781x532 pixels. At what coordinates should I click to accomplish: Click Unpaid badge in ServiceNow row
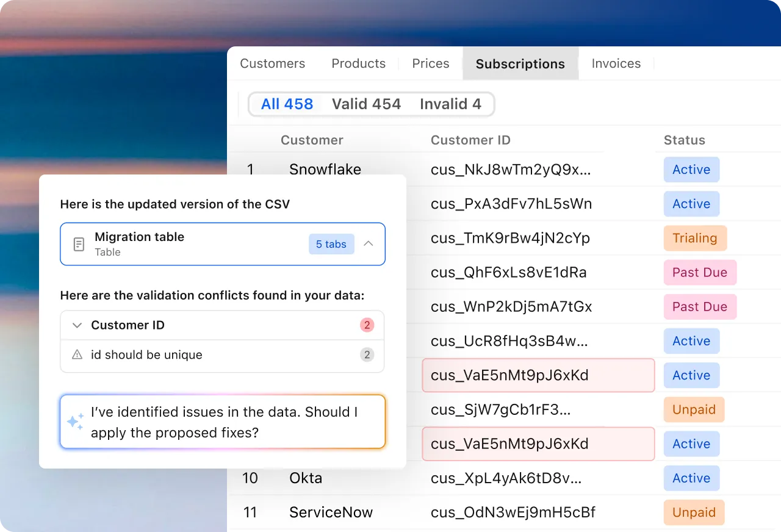click(694, 512)
